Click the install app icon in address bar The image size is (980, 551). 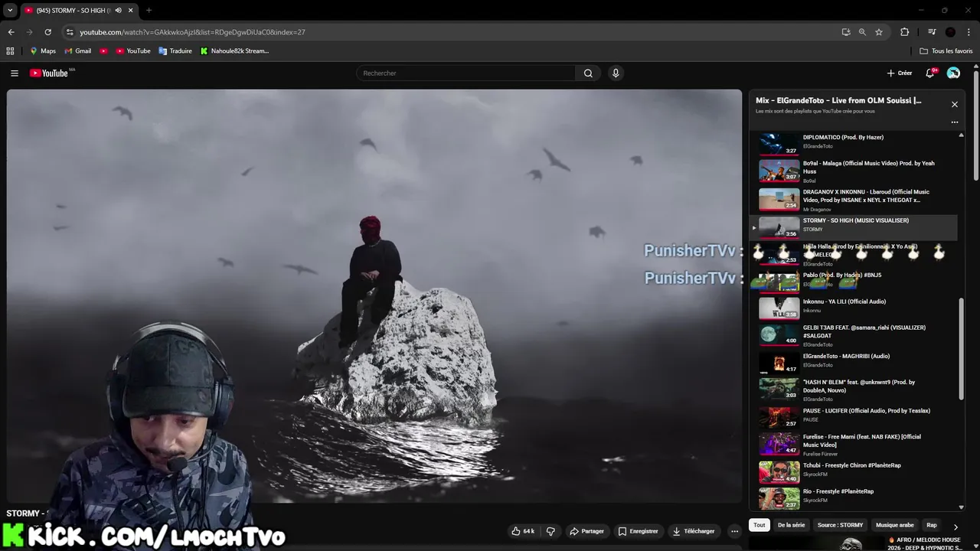845,32
